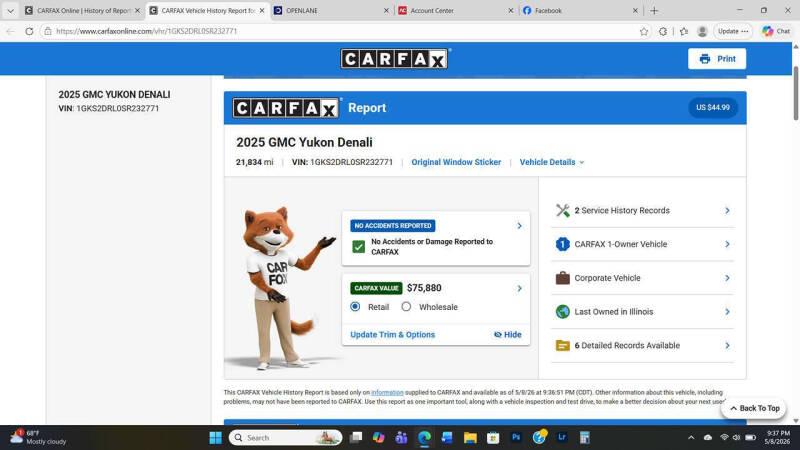Click the briefcase Corporate Vehicle icon

(x=562, y=278)
